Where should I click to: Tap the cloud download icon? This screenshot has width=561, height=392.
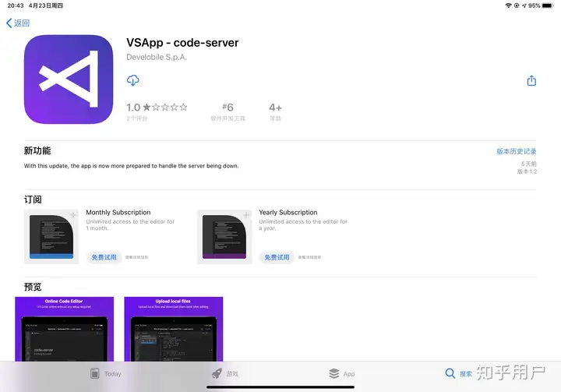pyautogui.click(x=132, y=80)
